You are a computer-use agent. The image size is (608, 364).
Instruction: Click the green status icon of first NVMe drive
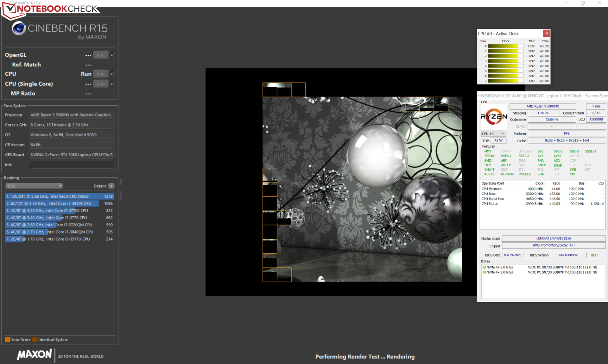(x=484, y=267)
